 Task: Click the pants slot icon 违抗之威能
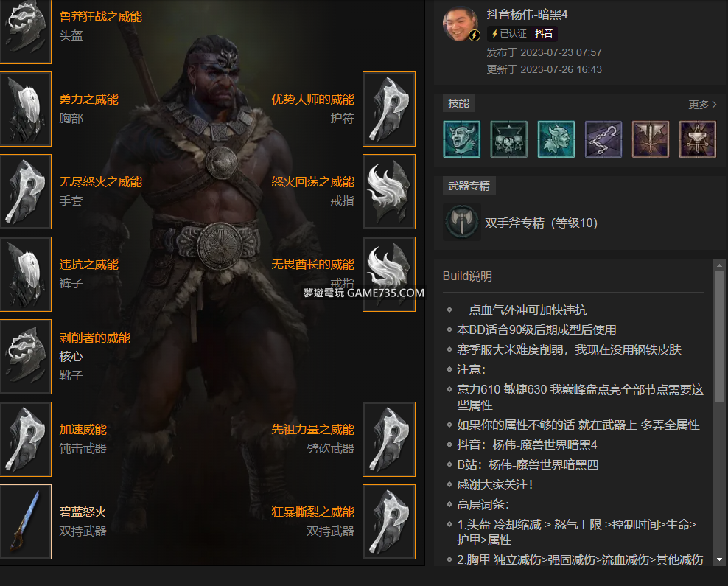25,274
